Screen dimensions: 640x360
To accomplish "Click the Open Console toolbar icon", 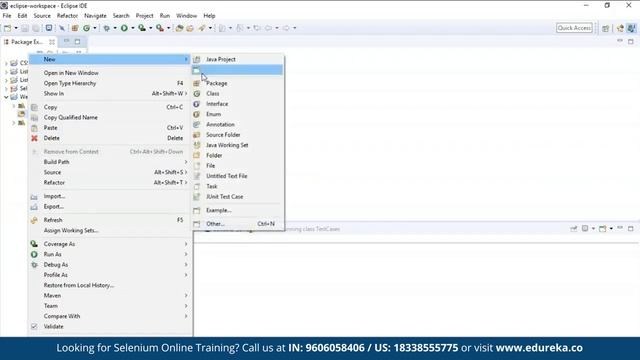I will tap(49, 28).
